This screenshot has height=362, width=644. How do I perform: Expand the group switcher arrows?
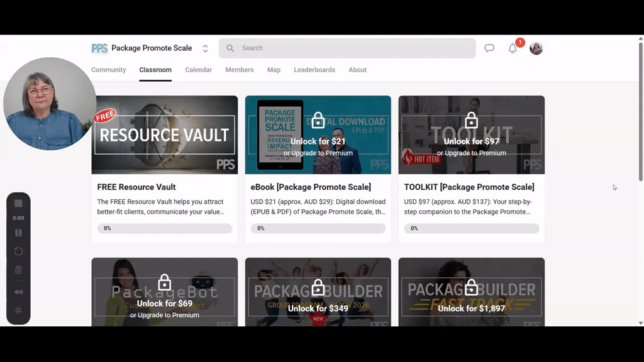tap(206, 48)
